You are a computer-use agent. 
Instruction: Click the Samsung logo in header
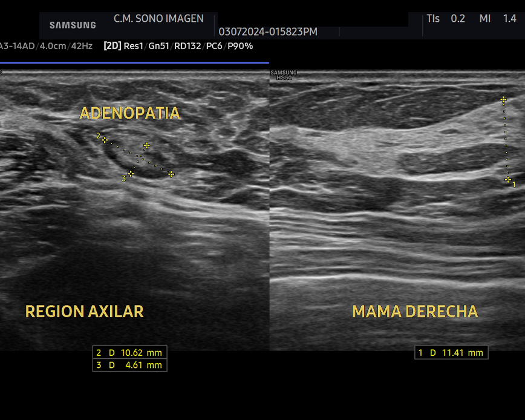tap(73, 25)
